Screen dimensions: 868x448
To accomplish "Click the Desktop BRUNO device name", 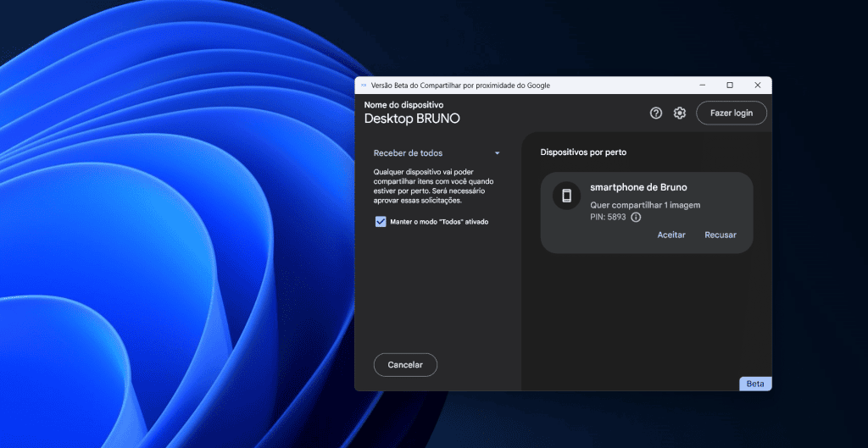I will (412, 119).
